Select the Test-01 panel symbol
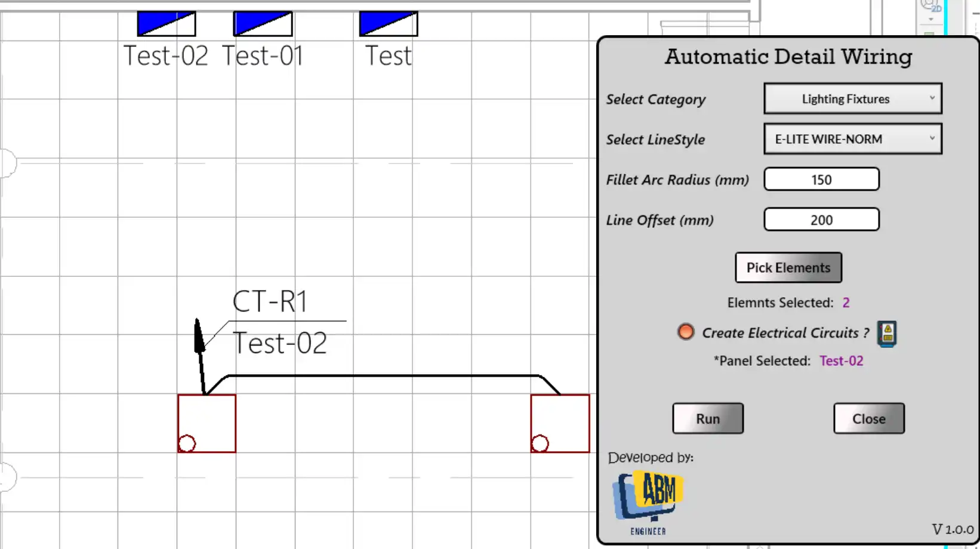This screenshot has width=980, height=549. pos(263,24)
